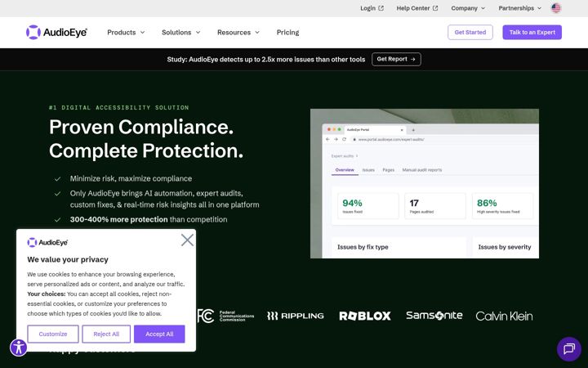
Task: Open the accessibility widget icon
Action: [x=18, y=348]
